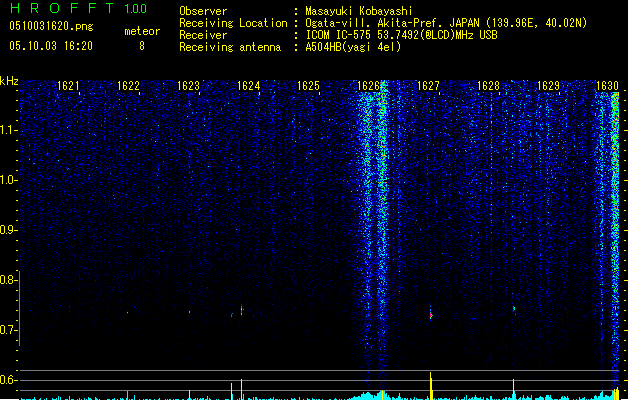Click the meteor echo just before 1624
Viewport: 629px width, 400px height.
point(241,310)
